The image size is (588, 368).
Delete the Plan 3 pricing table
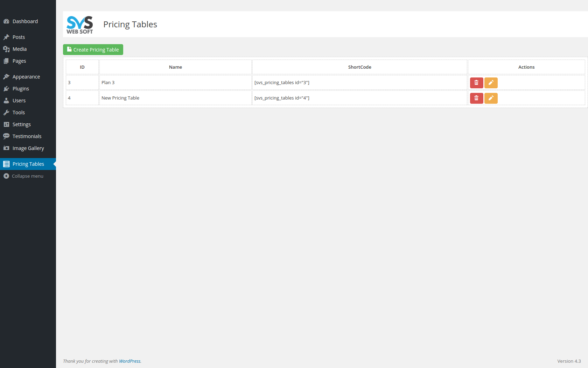(476, 83)
